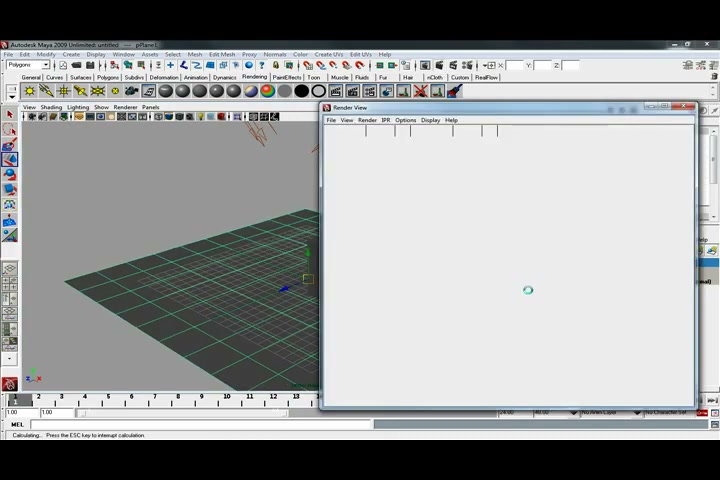
Task: Activate the Move tool
Action: click(10, 159)
